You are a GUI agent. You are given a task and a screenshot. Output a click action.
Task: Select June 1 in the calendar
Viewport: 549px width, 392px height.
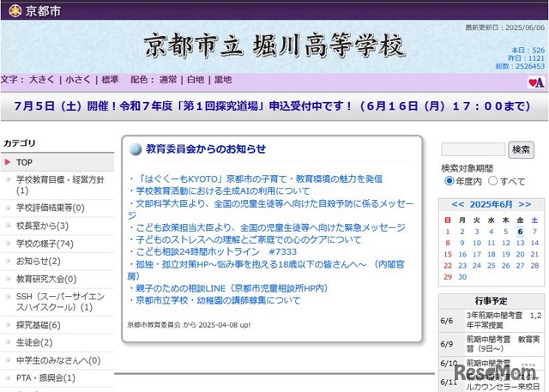pyautogui.click(x=448, y=232)
